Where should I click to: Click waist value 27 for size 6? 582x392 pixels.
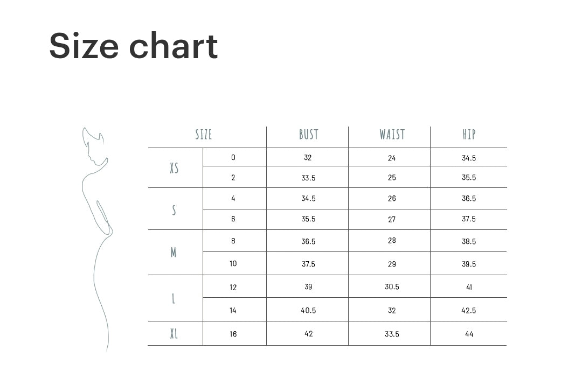tap(392, 220)
